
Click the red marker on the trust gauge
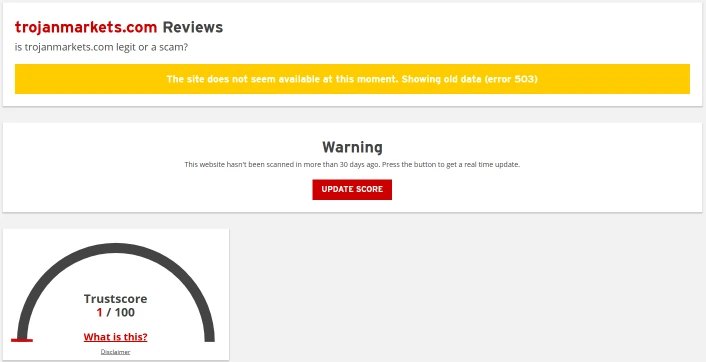(x=22, y=340)
